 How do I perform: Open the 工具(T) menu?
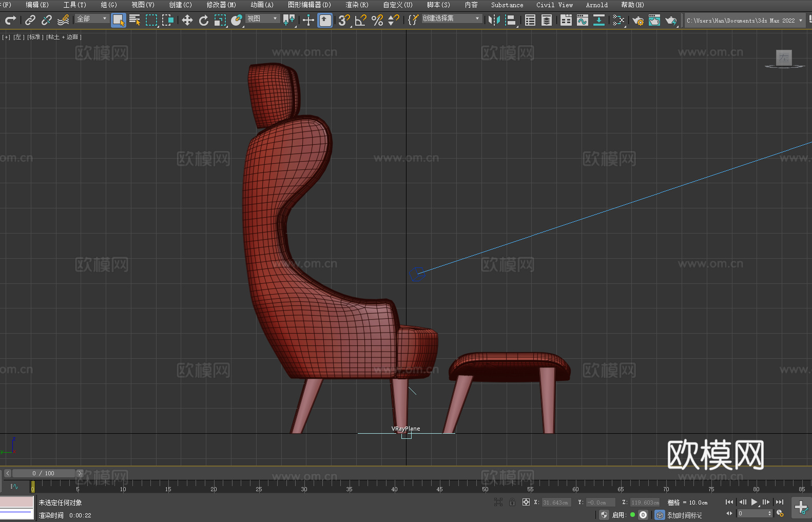(x=75, y=5)
